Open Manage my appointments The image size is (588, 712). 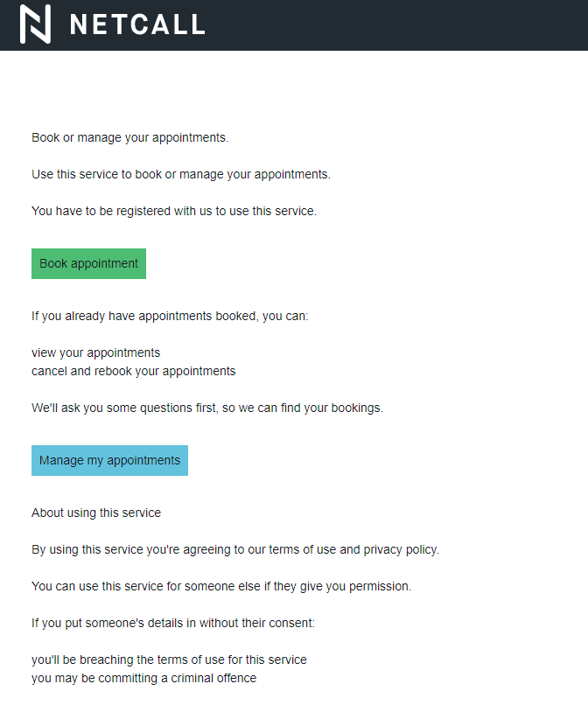109,460
